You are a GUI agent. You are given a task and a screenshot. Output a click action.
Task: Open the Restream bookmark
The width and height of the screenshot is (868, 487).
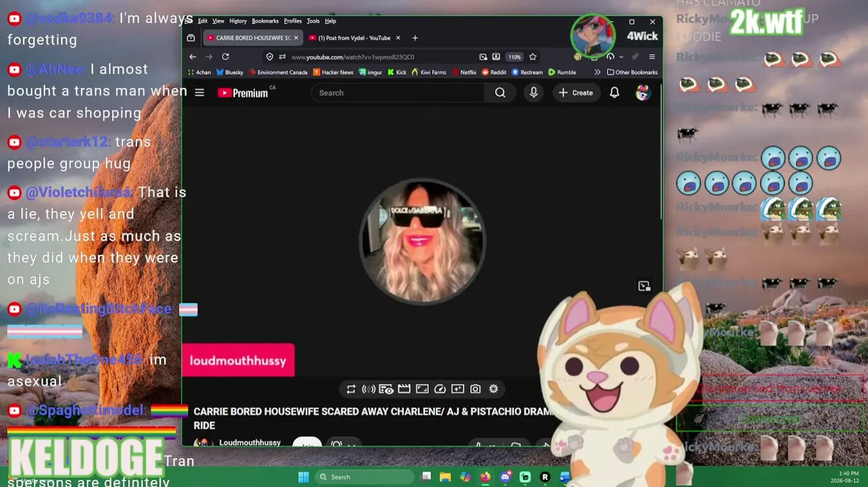[x=528, y=72]
